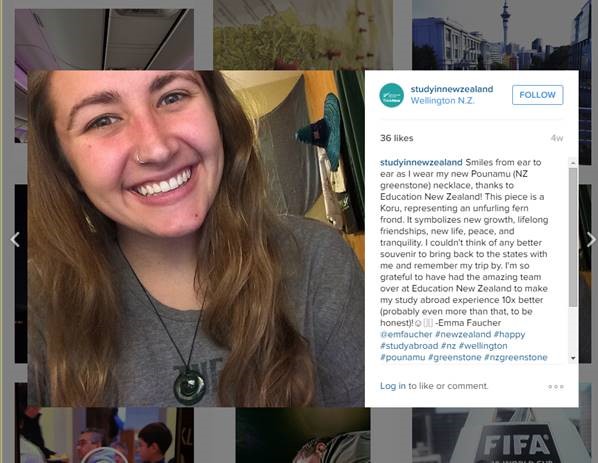Go to next post with right arrow
The image size is (598, 463).
(x=591, y=240)
